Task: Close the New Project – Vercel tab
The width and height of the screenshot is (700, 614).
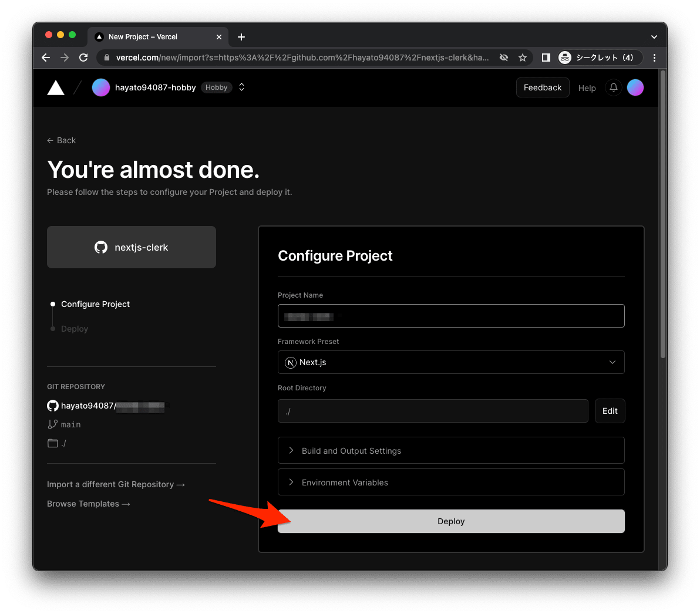Action: click(218, 37)
